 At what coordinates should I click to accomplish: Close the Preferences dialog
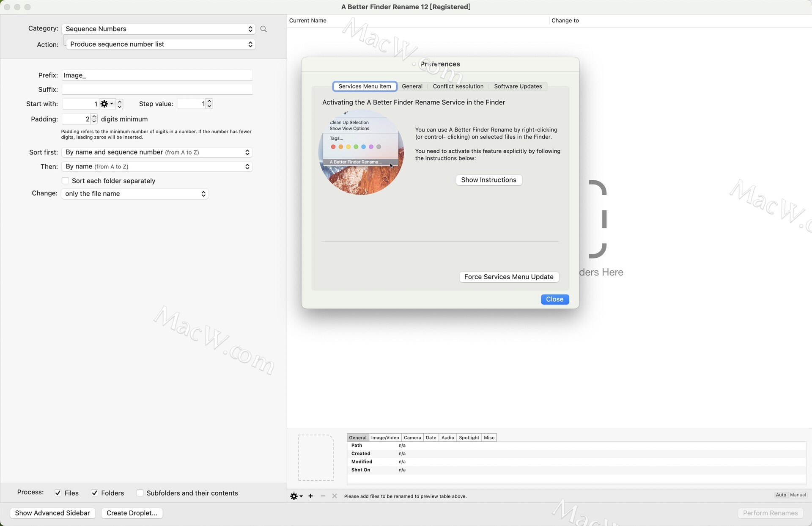coord(554,299)
